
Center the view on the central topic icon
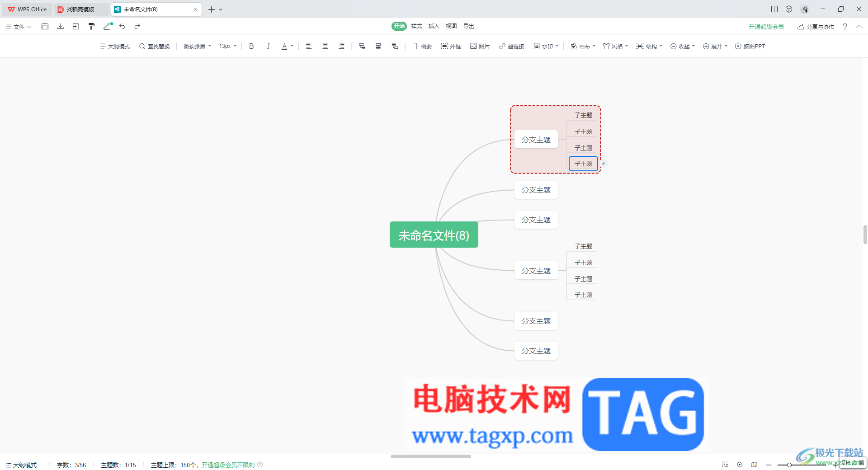coord(740,465)
